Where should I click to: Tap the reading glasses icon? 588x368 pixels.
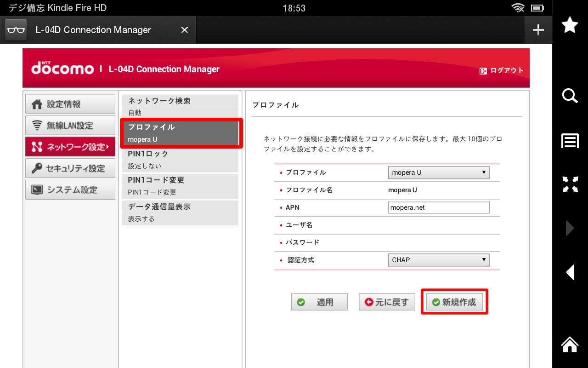click(x=16, y=30)
